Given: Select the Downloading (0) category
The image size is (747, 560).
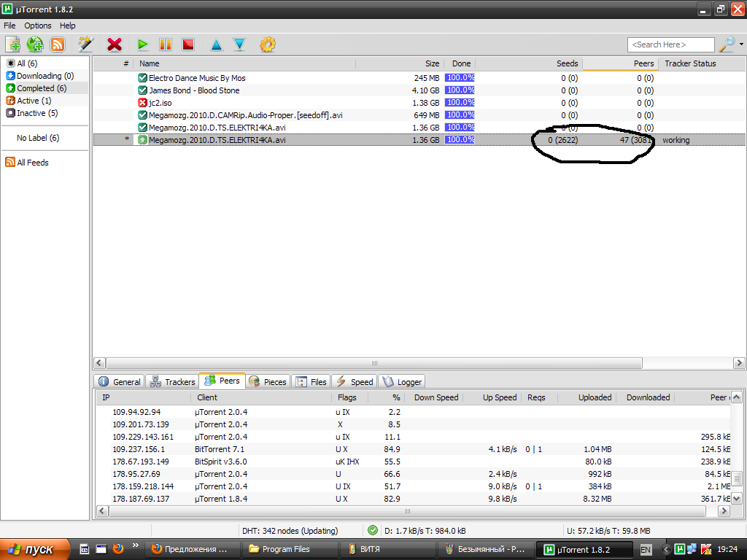Looking at the screenshot, I should tap(44, 76).
